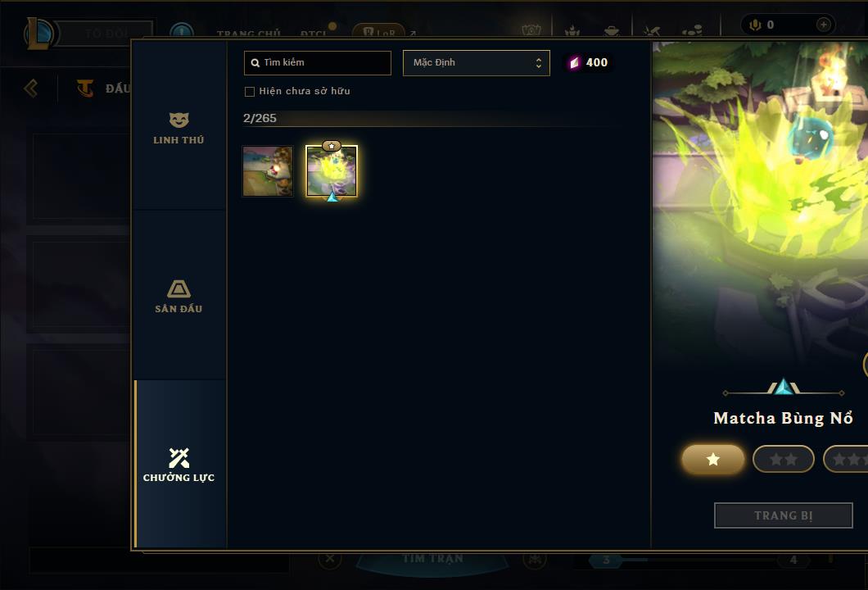Select the Chưởng Lực crossed swords tab
Image resolution: width=868 pixels, height=590 pixels.
pyautogui.click(x=179, y=465)
